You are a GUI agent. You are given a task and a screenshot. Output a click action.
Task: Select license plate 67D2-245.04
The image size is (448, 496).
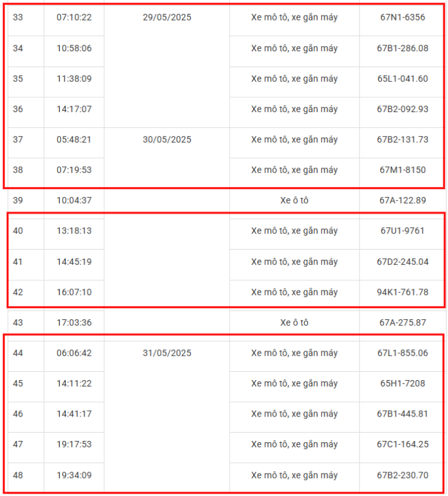[x=403, y=262]
